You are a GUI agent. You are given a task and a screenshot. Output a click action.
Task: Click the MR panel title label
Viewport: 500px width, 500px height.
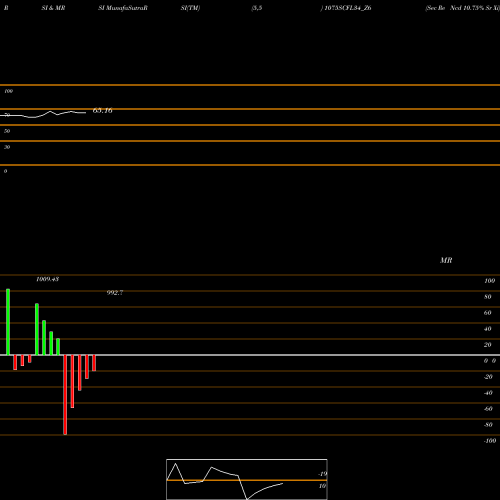point(446,260)
